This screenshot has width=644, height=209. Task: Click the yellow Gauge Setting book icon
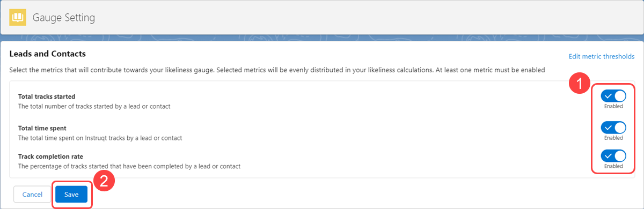point(18,17)
